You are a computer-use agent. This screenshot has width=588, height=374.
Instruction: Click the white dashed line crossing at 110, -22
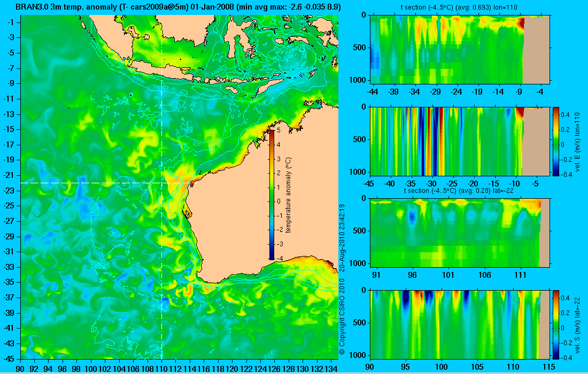pos(161,183)
